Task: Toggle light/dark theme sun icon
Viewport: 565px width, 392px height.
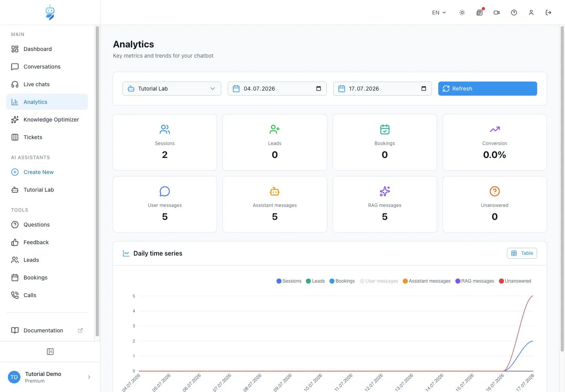Action: click(x=462, y=13)
